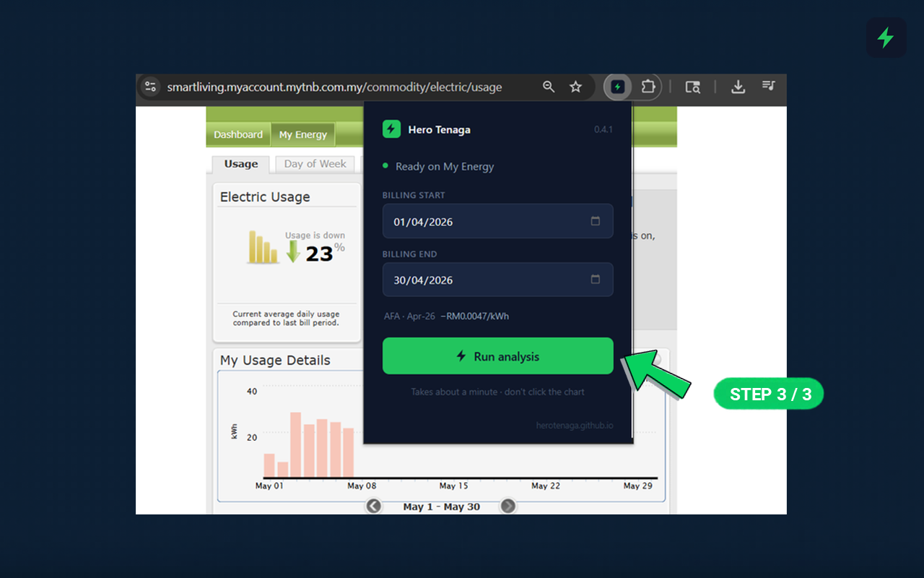Go to the previous chart period arrow
This screenshot has height=578, width=924.
(x=373, y=506)
